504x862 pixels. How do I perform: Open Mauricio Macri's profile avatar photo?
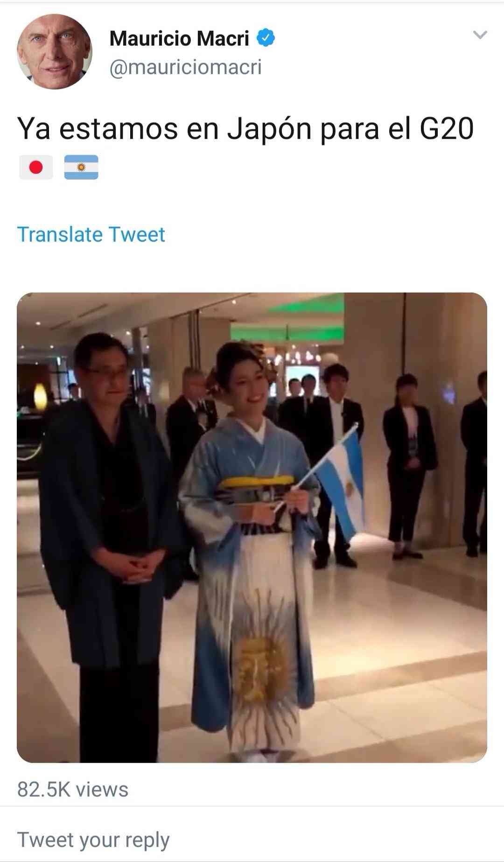55,51
